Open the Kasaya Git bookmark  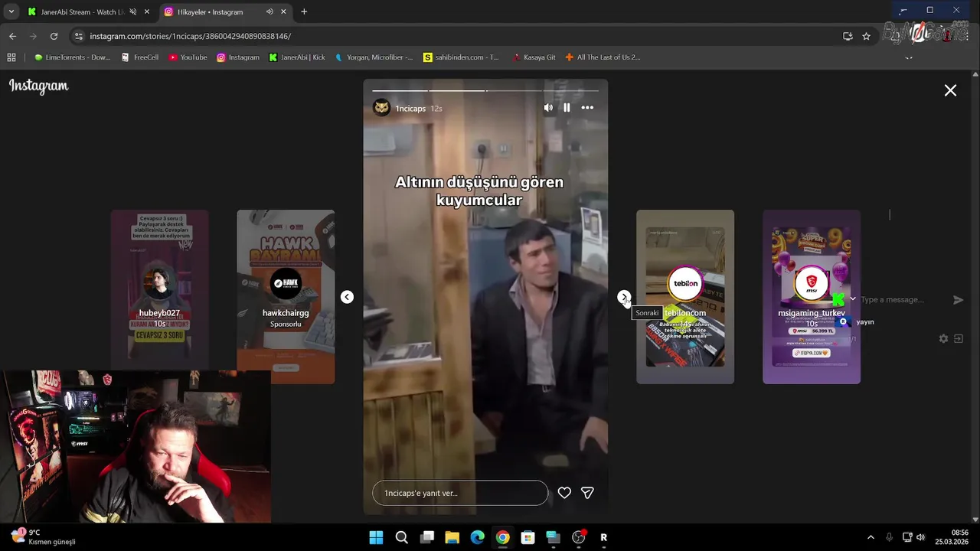coord(534,57)
